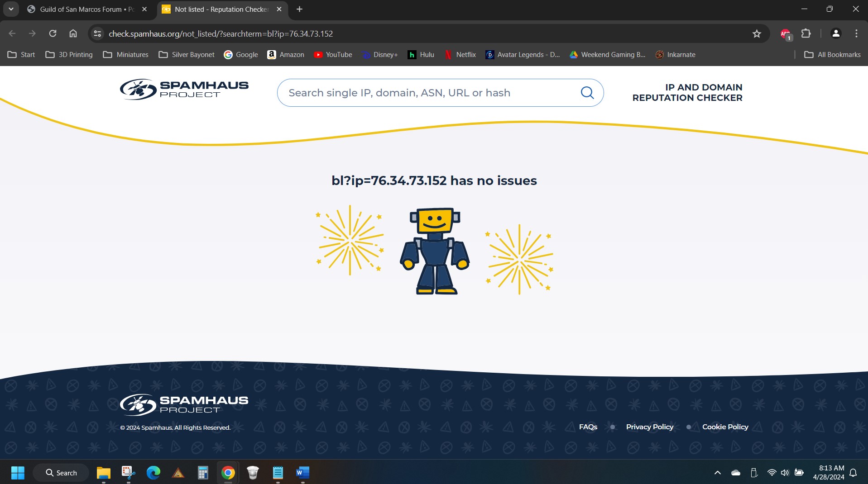Launch Microsoft Word from the taskbar
The width and height of the screenshot is (868, 484).
pyautogui.click(x=302, y=473)
